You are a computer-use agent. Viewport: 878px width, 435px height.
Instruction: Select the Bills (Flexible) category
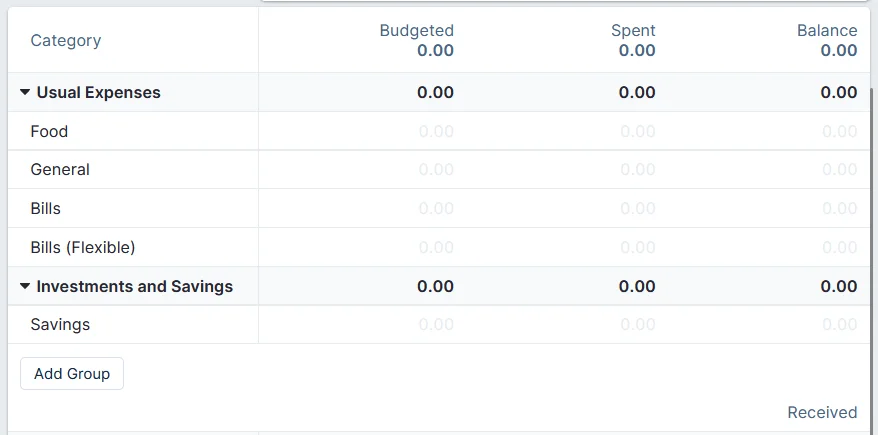pos(82,247)
